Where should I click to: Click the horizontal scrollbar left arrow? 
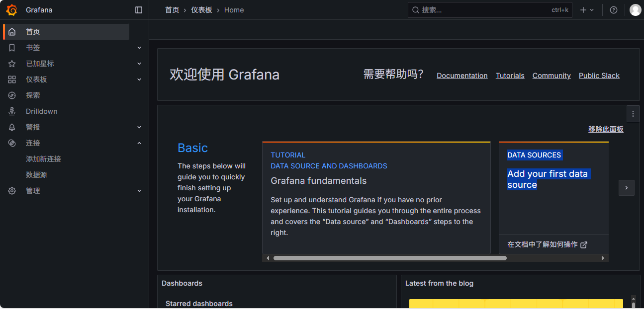tap(268, 258)
